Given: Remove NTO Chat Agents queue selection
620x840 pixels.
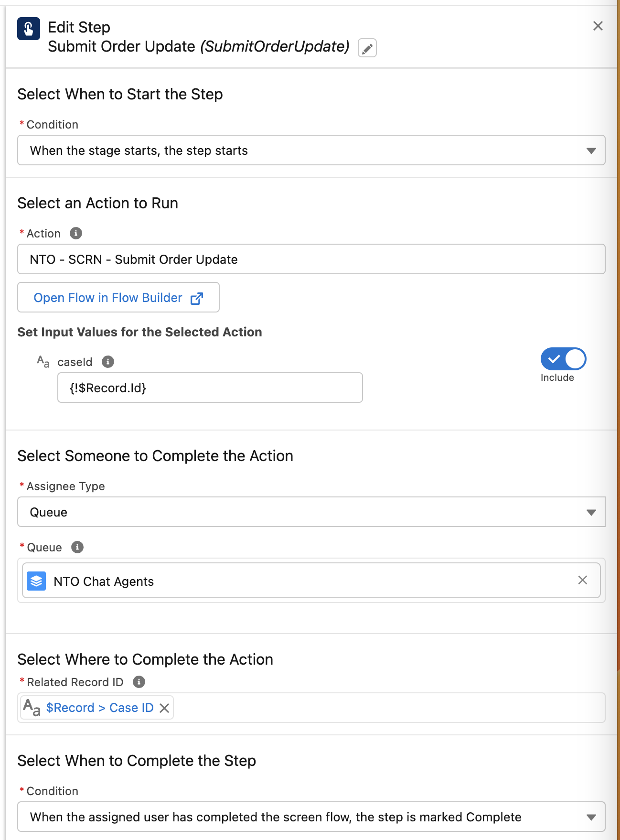Looking at the screenshot, I should tap(582, 580).
